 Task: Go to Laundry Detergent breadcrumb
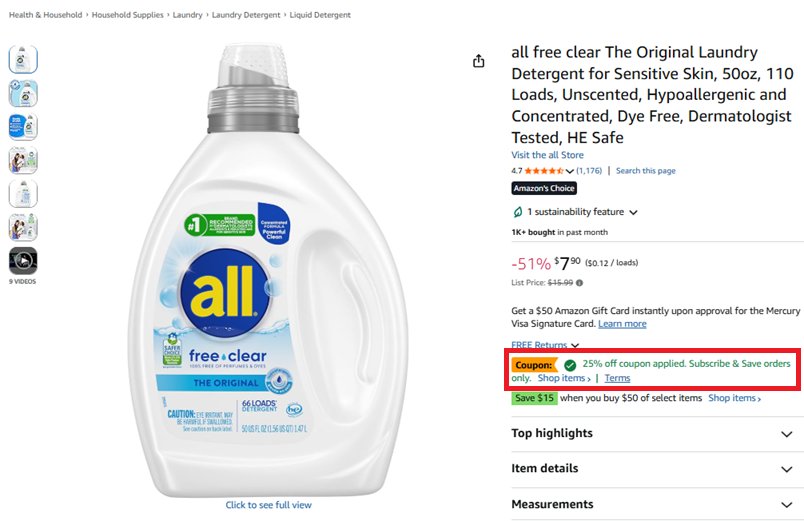(246, 15)
